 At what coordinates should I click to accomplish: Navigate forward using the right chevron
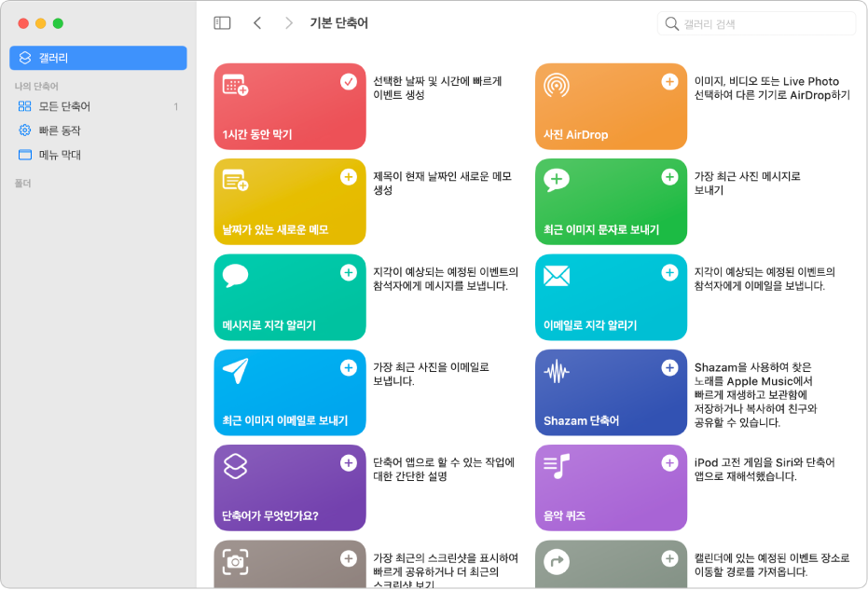289,22
